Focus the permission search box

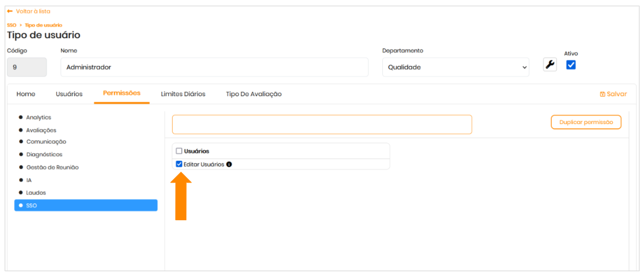322,125
